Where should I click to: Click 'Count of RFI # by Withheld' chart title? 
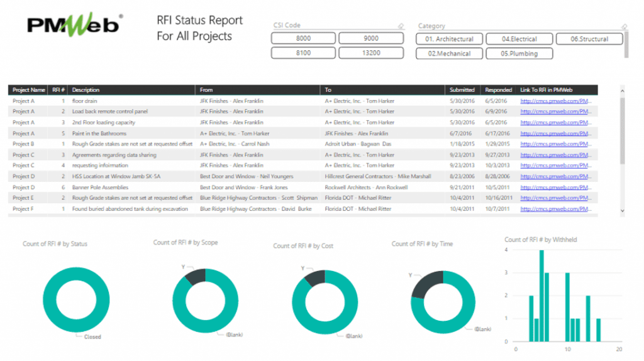click(540, 240)
